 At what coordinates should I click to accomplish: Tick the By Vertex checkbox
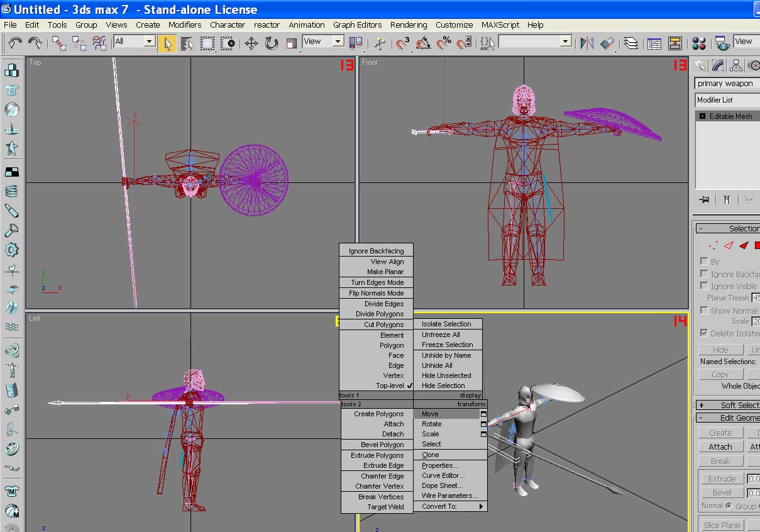click(x=704, y=262)
